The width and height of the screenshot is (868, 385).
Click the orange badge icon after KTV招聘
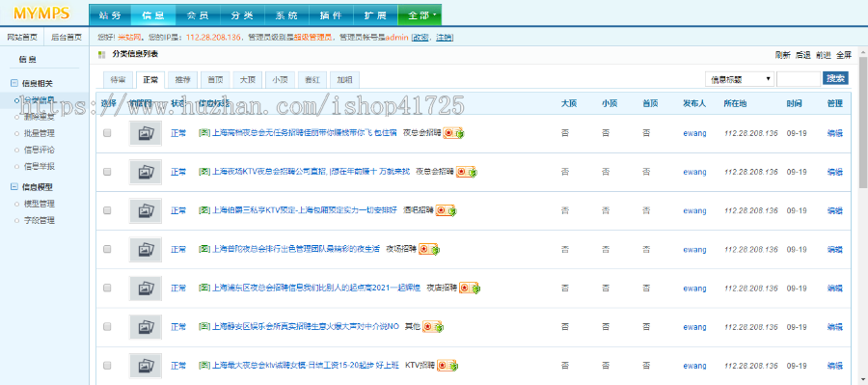(x=448, y=366)
